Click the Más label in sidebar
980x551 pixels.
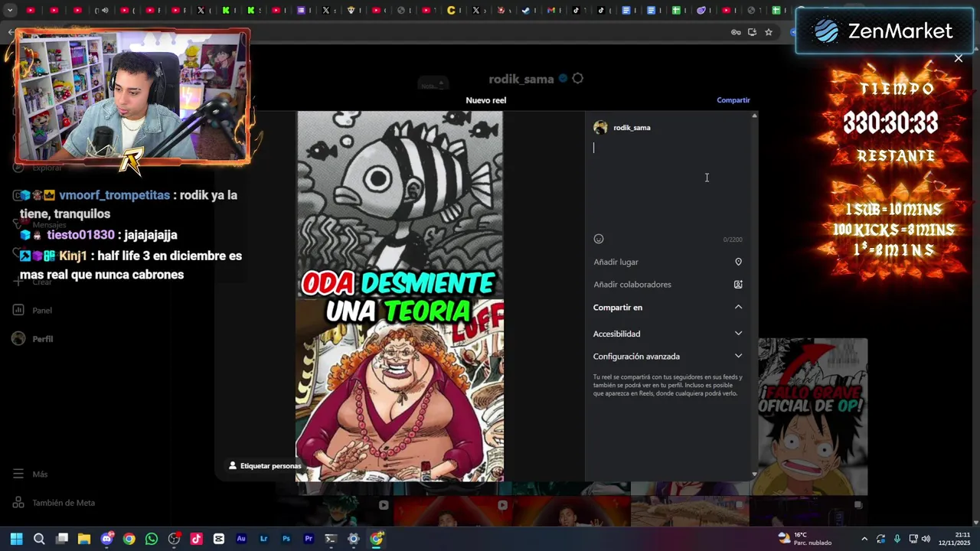tap(40, 474)
